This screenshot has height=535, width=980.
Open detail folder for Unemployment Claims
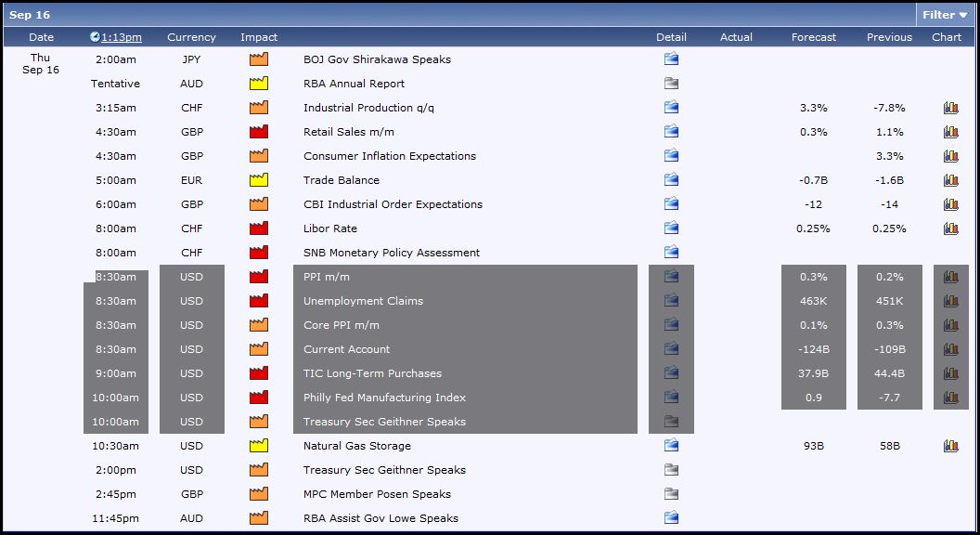click(671, 300)
